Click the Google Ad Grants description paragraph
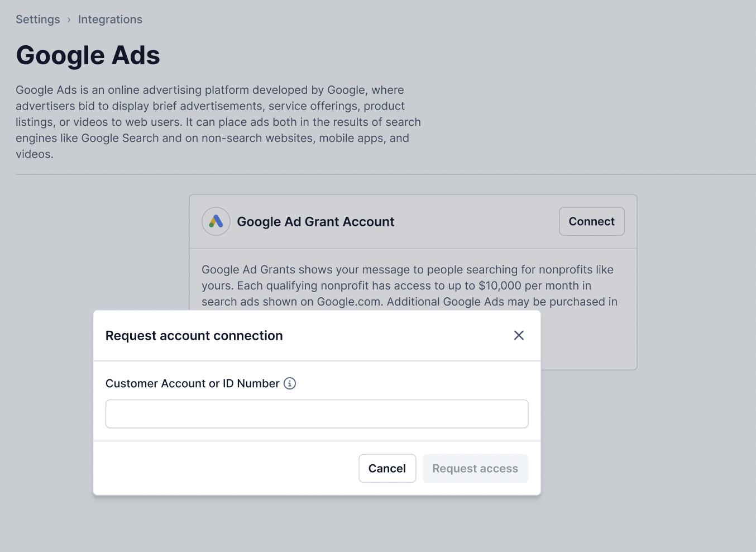Image resolution: width=756 pixels, height=552 pixels. [x=409, y=285]
